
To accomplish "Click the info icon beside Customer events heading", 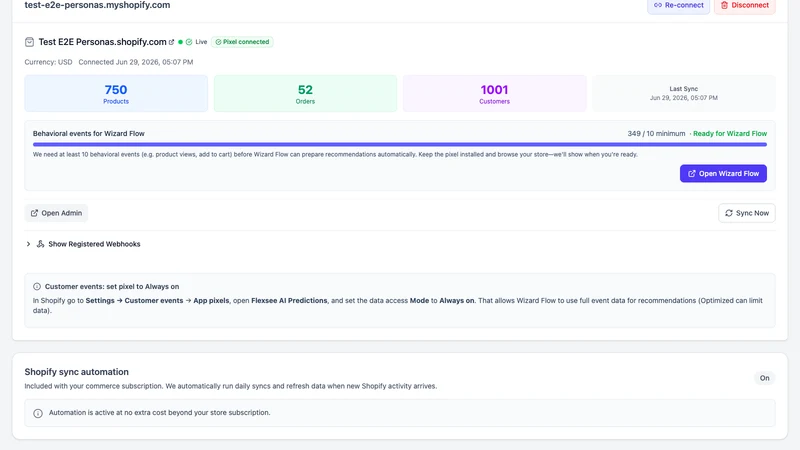I will coord(37,287).
